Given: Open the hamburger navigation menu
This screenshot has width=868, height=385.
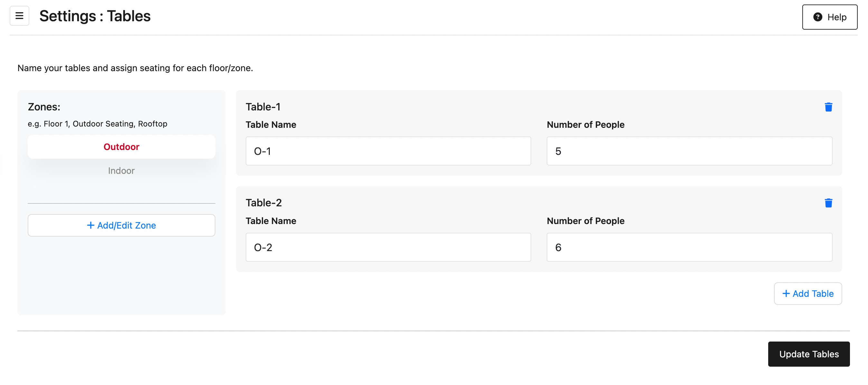Looking at the screenshot, I should (x=20, y=16).
